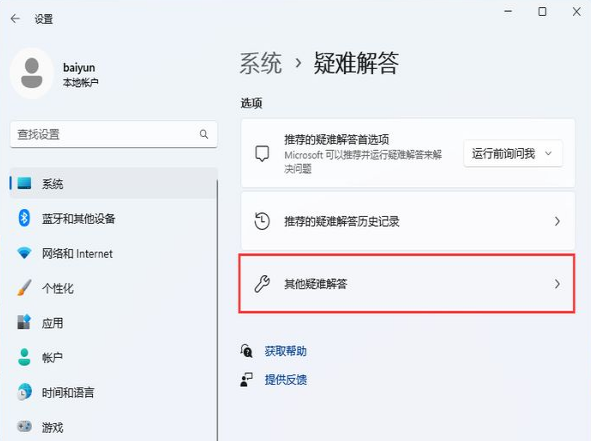591x441 pixels.
Task: Click the speech bubble troubleshooter icon
Action: pos(262,153)
